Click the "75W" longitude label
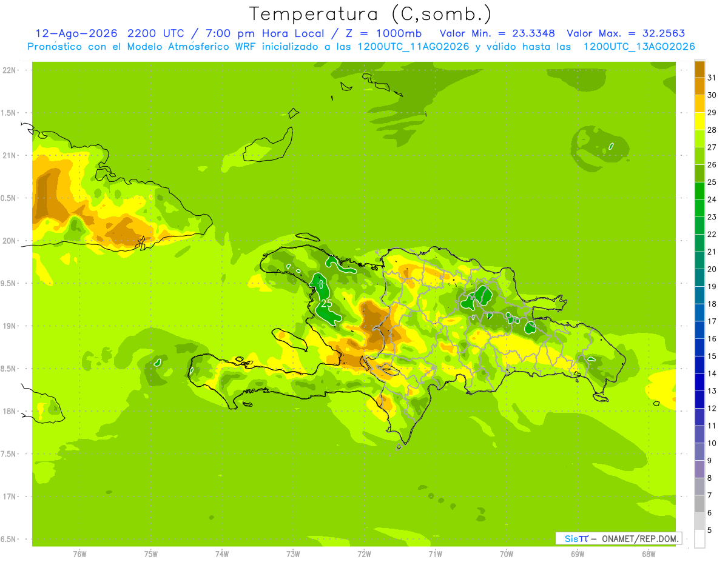Image resolution: width=728 pixels, height=562 pixels. coord(151,554)
